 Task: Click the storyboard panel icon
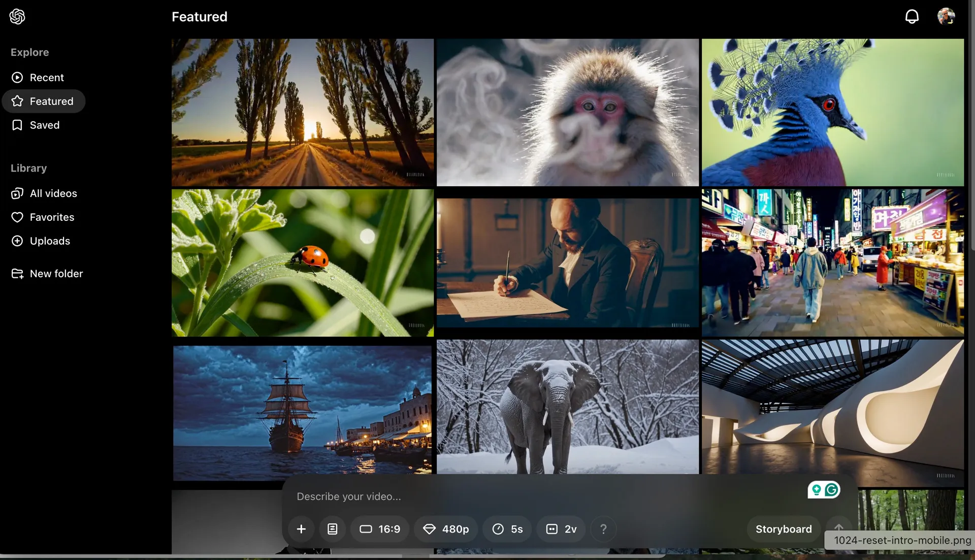pos(333,529)
